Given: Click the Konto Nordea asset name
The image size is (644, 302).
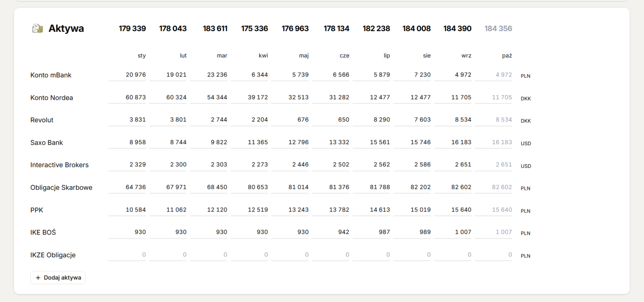Looking at the screenshot, I should (x=52, y=98).
